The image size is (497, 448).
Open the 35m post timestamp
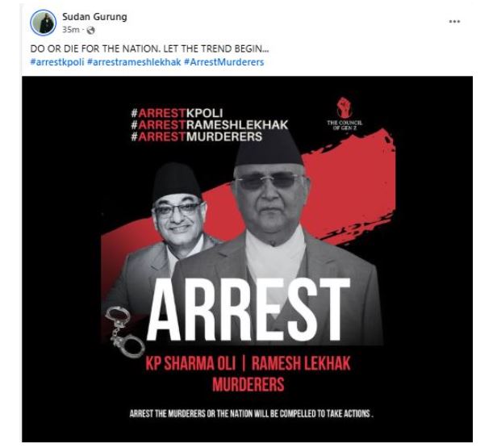(71, 30)
